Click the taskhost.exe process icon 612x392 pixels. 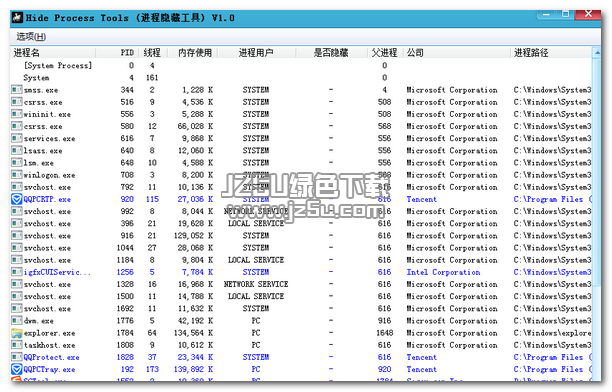tap(17, 345)
